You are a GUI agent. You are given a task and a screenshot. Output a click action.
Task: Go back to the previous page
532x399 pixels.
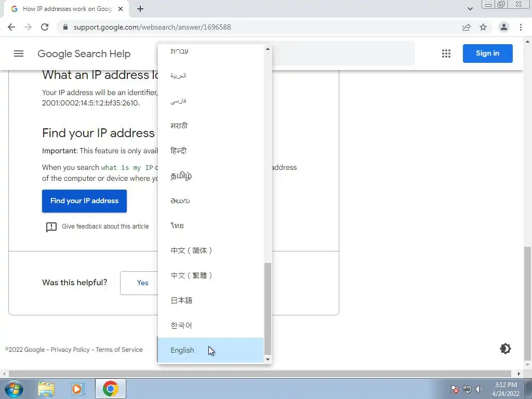pos(11,27)
